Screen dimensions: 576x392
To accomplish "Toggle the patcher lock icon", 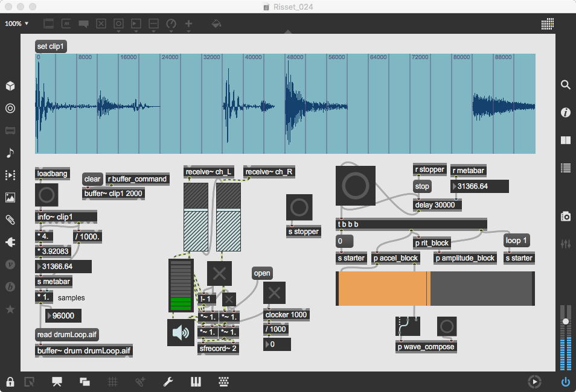I will [x=10, y=381].
